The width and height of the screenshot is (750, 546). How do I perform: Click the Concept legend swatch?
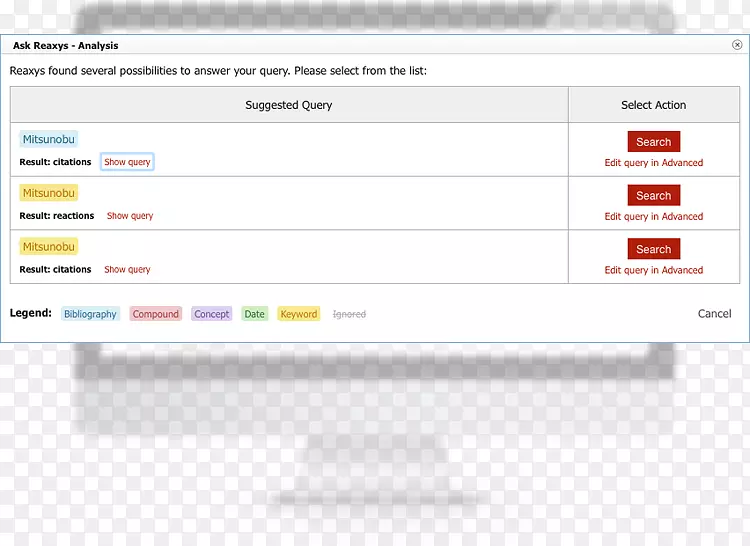pyautogui.click(x=211, y=314)
